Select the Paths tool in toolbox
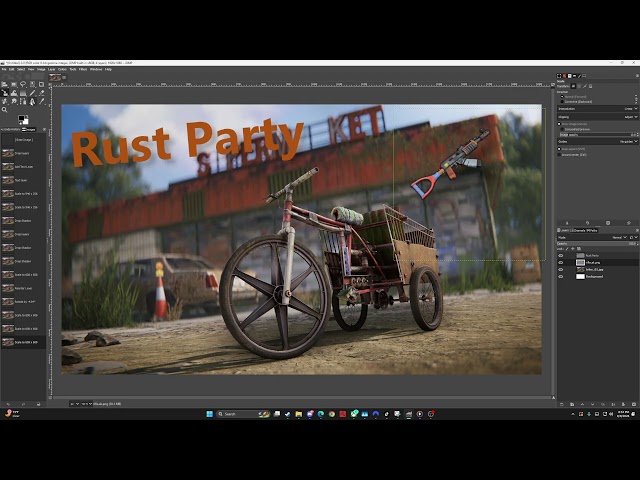The height and width of the screenshot is (480, 640). (x=23, y=101)
